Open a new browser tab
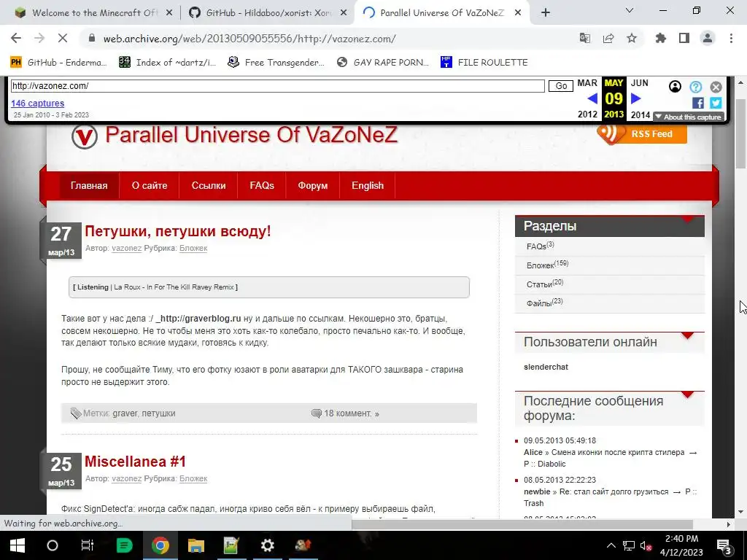This screenshot has width=747, height=560. tap(546, 13)
